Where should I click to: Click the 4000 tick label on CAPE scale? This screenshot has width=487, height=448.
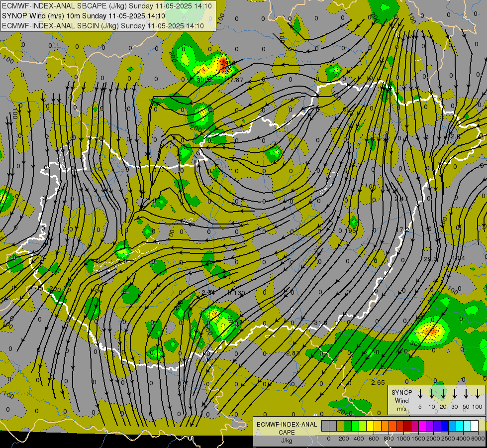pos(463,439)
